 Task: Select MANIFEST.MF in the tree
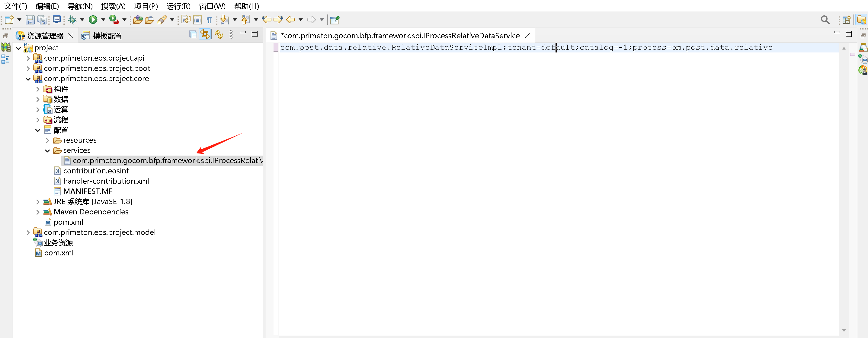point(88,191)
